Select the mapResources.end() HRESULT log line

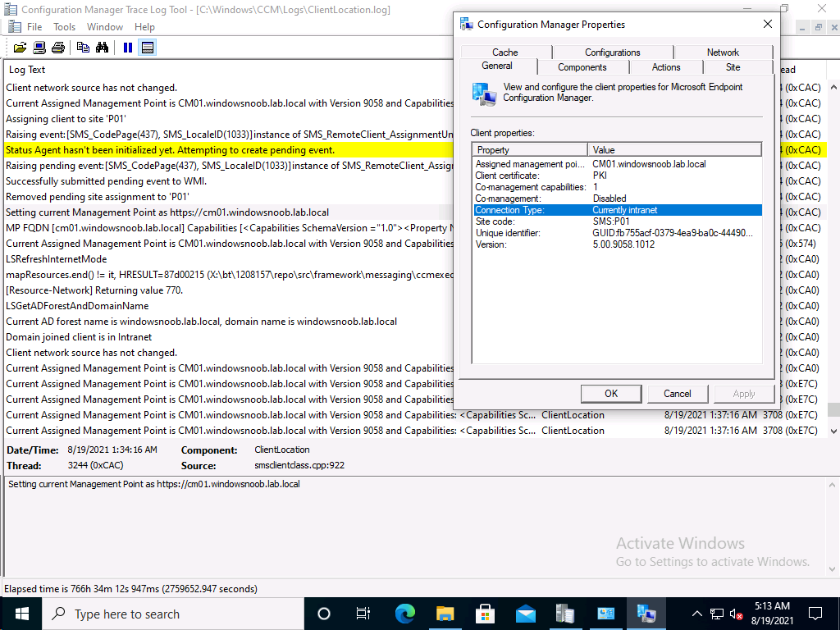coord(229,275)
